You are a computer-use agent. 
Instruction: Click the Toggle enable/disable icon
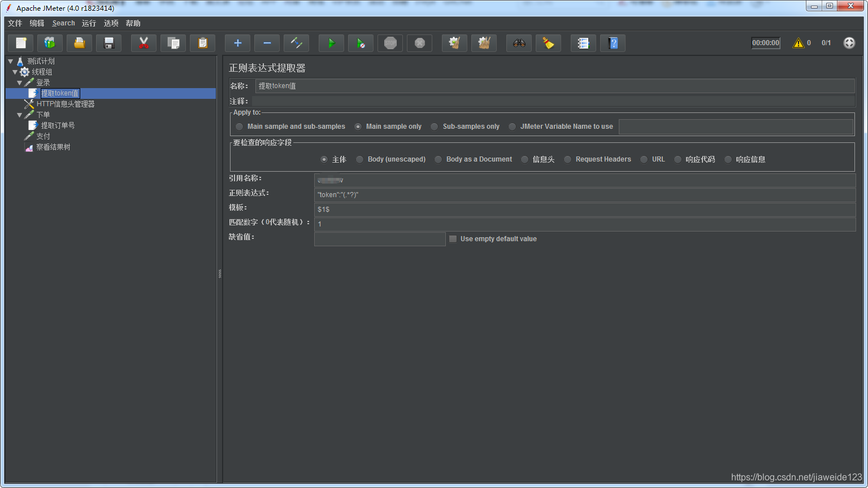pos(297,43)
